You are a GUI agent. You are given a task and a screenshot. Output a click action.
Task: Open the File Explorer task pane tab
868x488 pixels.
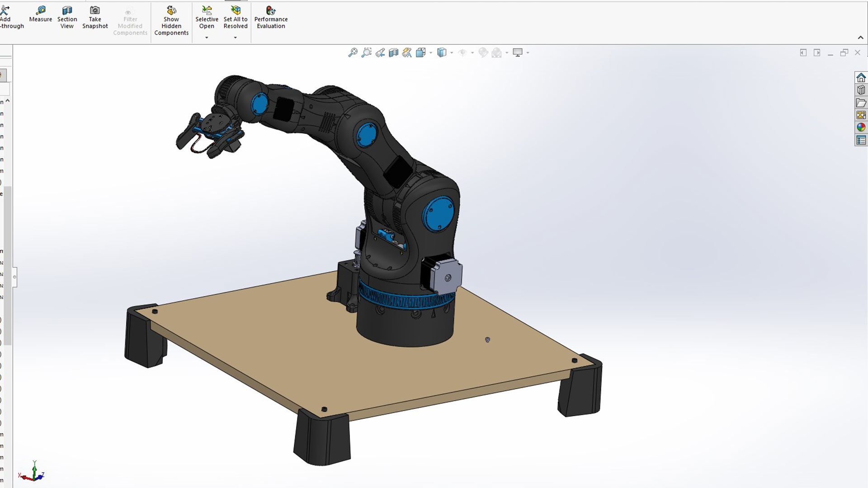tap(861, 103)
